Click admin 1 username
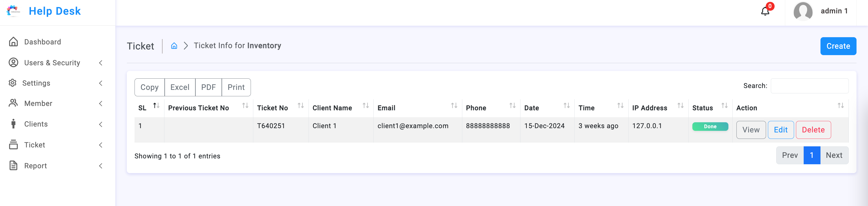This screenshot has height=206, width=868. tap(834, 11)
